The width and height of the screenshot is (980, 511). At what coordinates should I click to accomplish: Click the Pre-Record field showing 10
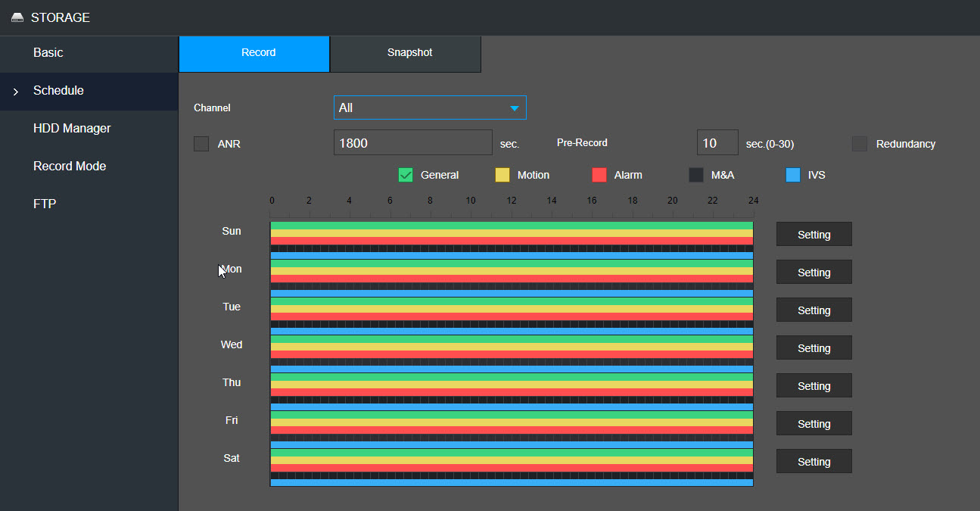tap(717, 142)
